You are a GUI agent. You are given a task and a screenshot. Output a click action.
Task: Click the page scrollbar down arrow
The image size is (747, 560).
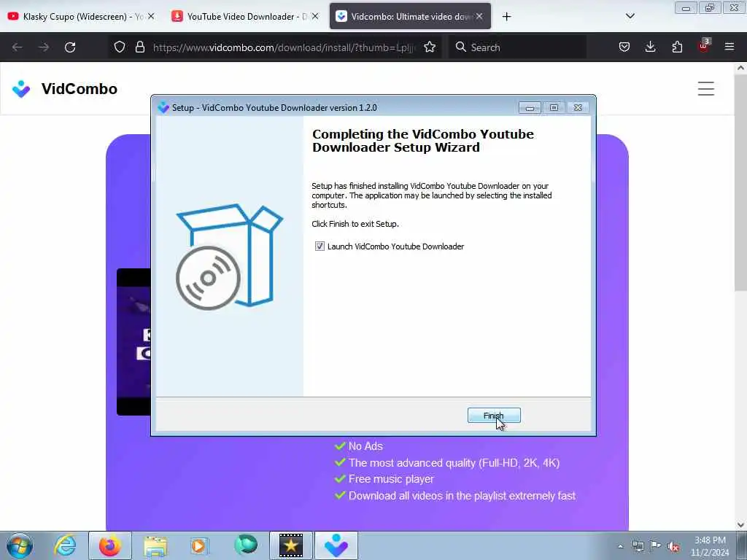(x=741, y=525)
